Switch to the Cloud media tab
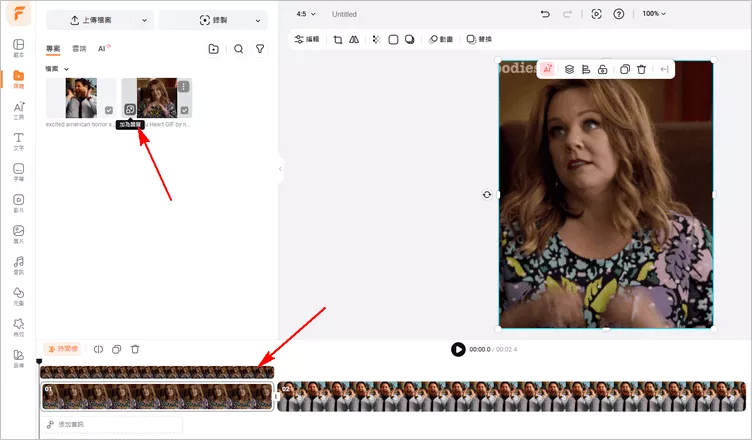752x440 pixels. tap(79, 48)
